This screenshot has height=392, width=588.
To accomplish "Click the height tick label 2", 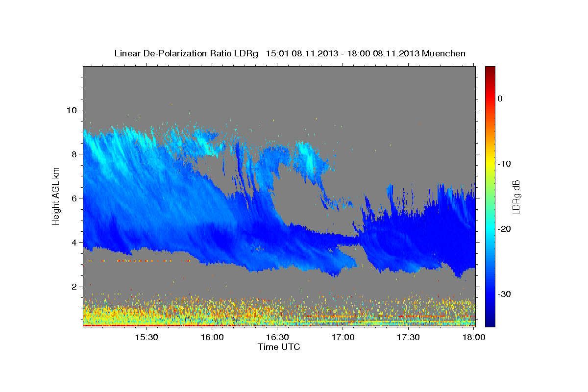I will click(74, 286).
